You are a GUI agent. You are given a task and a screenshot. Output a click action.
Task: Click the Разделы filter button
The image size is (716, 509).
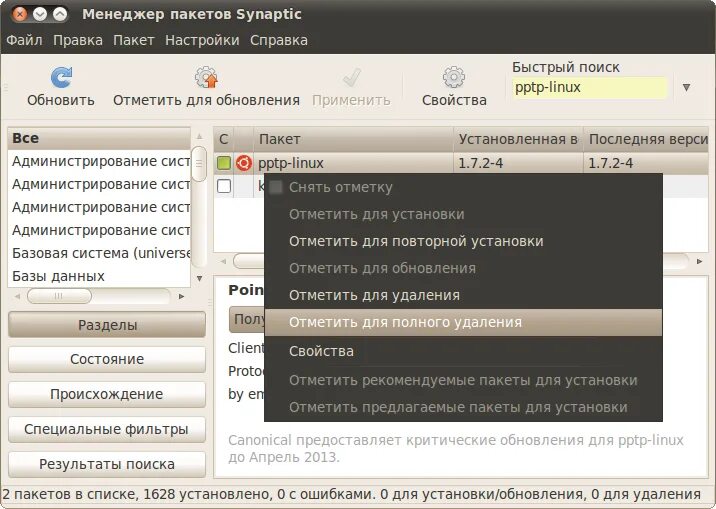107,325
